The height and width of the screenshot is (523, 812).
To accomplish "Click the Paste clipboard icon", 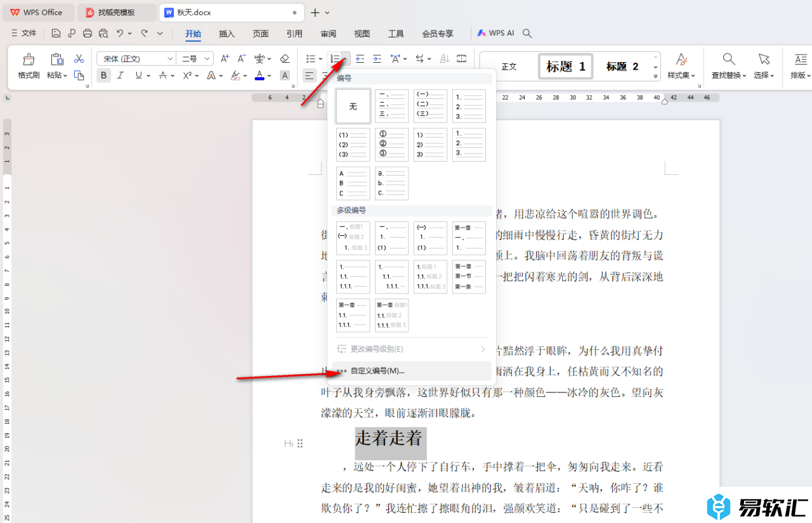I will [57, 60].
